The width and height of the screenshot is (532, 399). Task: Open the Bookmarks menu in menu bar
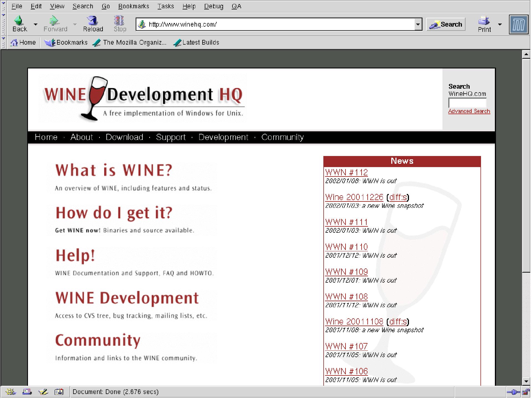(x=134, y=6)
